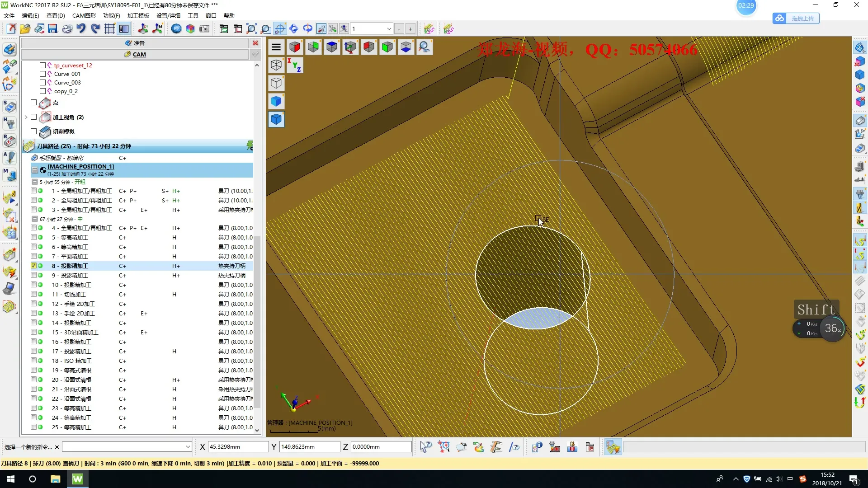Click the Undo arrow icon

[x=81, y=29]
